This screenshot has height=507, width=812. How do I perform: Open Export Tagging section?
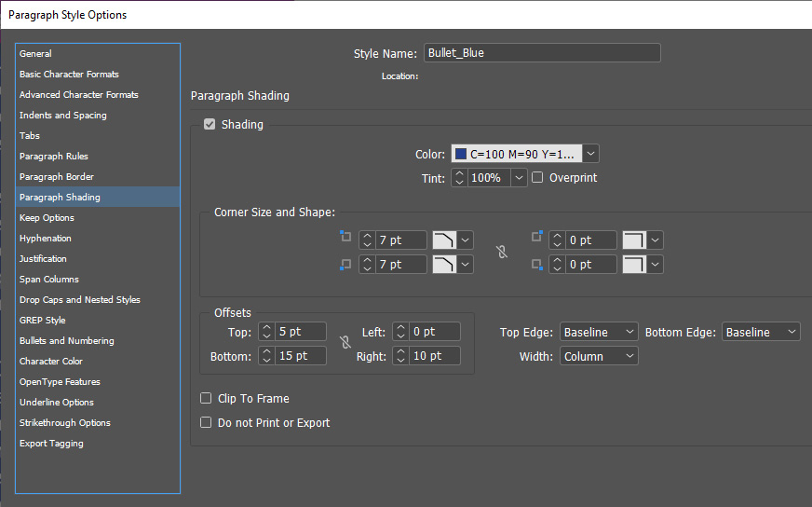[98, 444]
